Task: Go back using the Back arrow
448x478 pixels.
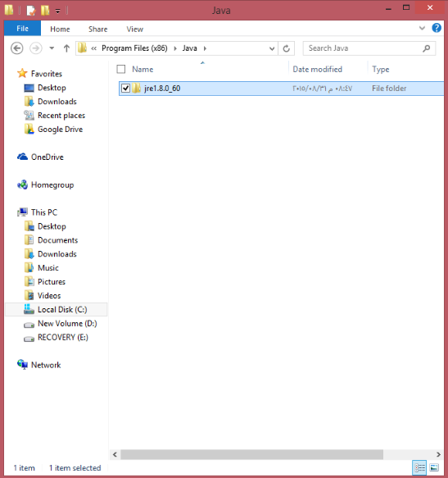Action: [16, 48]
